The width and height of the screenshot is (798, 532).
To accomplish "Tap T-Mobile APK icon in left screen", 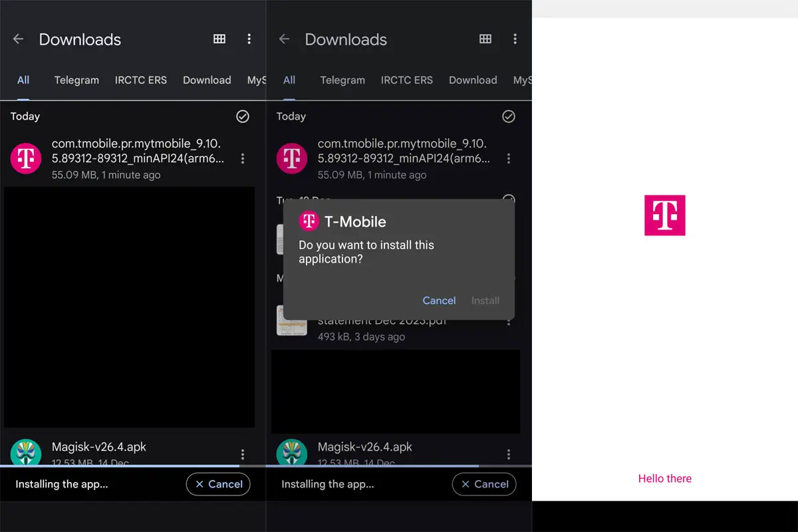I will point(26,158).
